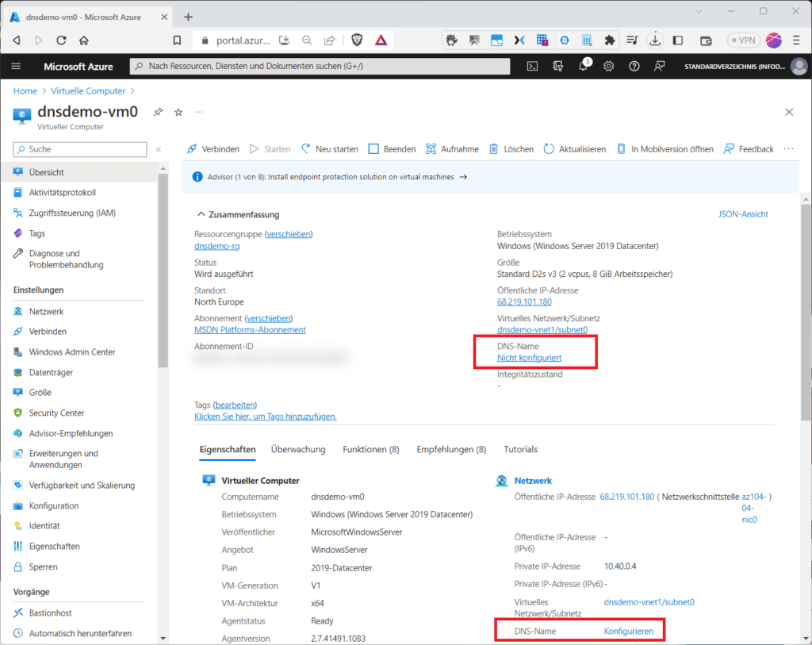Switch to the Empfehlungen (8) tab

[x=451, y=450]
